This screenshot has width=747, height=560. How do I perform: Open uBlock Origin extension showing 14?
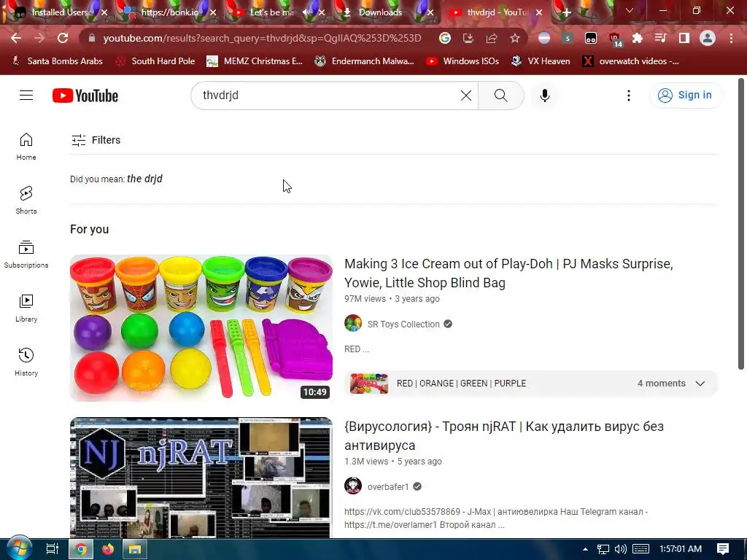614,39
